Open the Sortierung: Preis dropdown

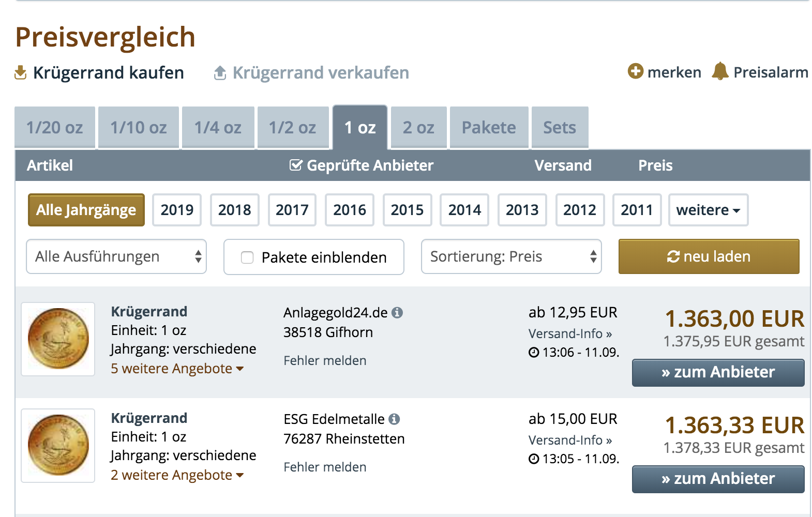pos(511,256)
